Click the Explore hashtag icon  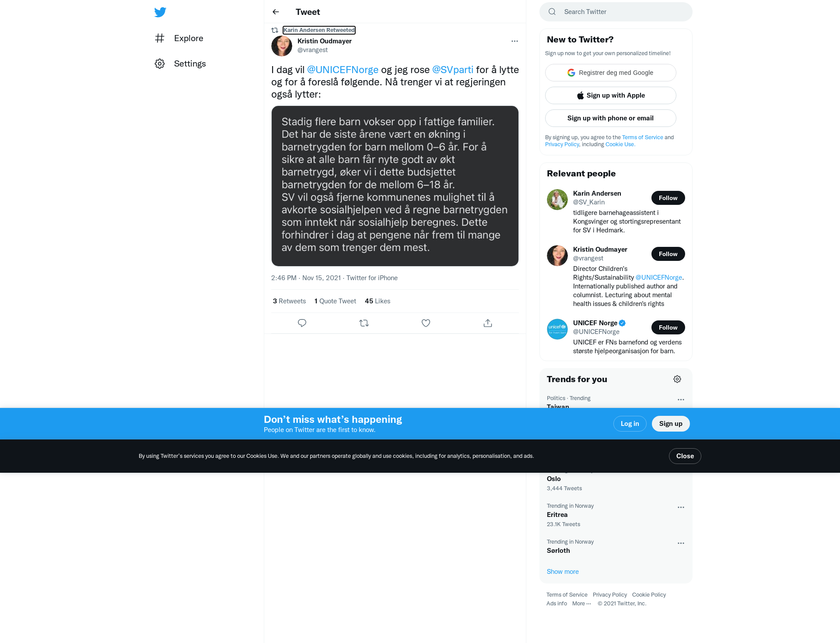pyautogui.click(x=160, y=38)
